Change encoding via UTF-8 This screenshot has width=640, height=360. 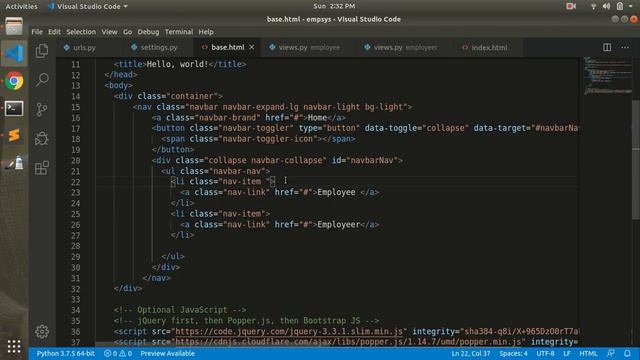[545, 353]
